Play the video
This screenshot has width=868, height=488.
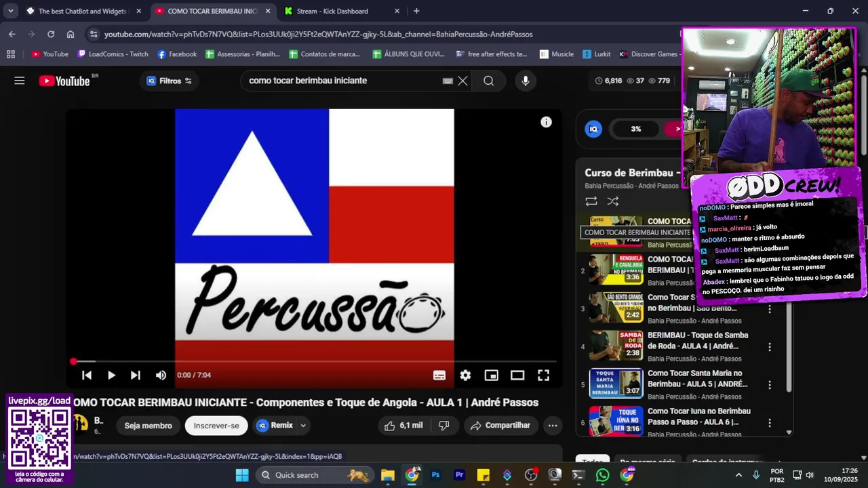point(111,375)
